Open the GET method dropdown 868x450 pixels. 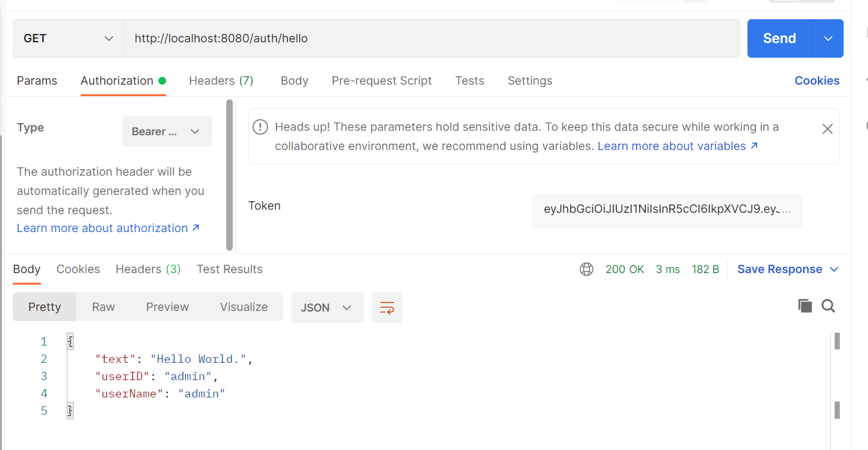[69, 38]
